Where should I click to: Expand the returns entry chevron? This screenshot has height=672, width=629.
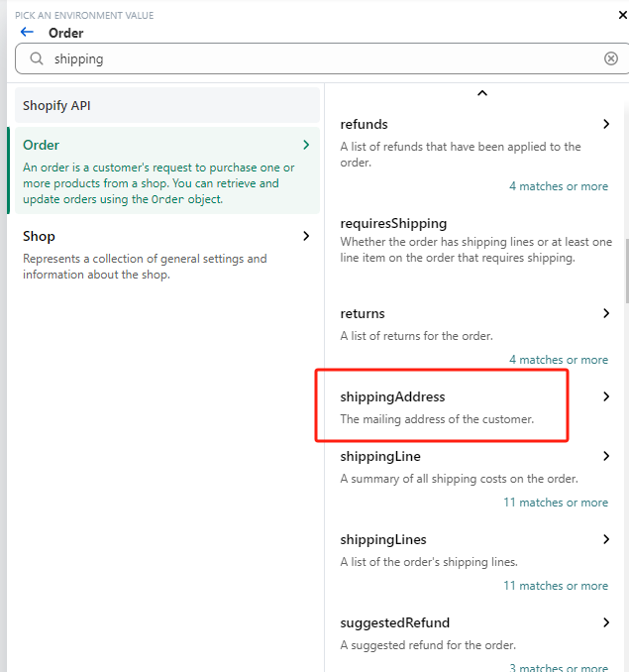[x=606, y=313]
